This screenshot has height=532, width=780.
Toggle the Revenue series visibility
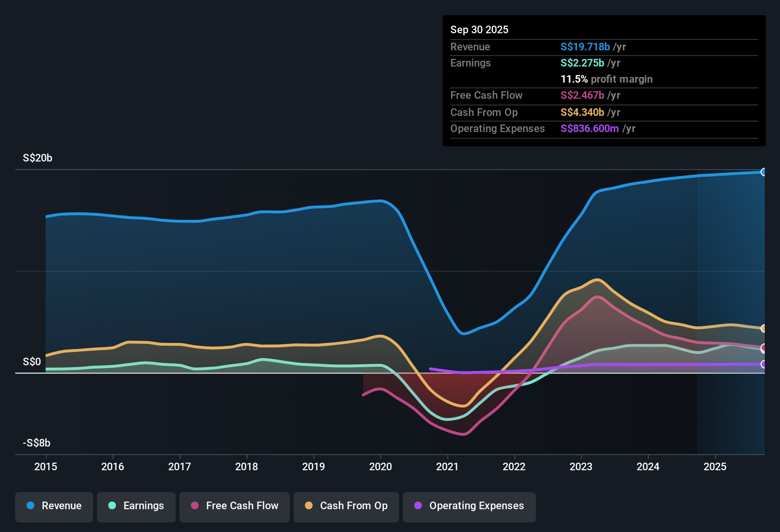pyautogui.click(x=54, y=506)
